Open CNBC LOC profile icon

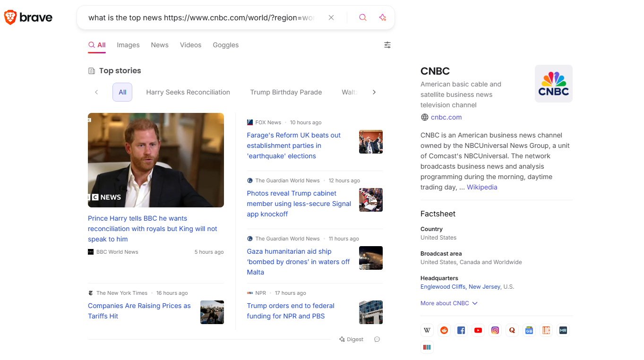pos(546,330)
